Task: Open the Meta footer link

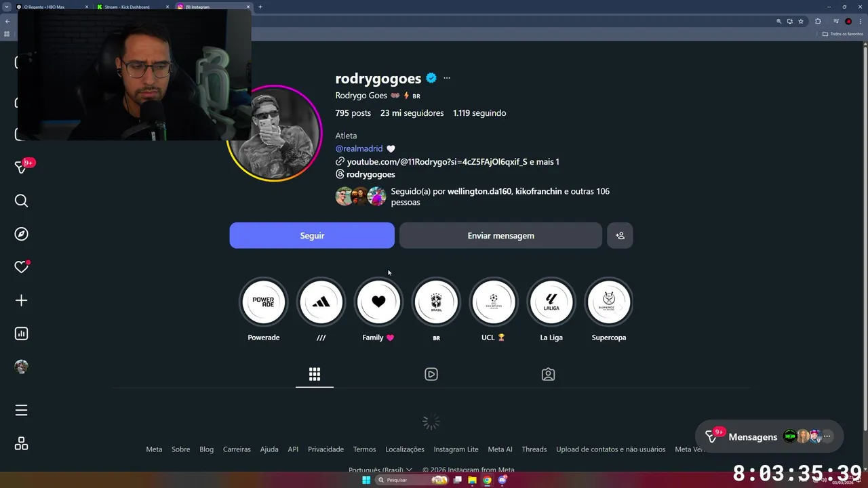Action: tap(154, 449)
